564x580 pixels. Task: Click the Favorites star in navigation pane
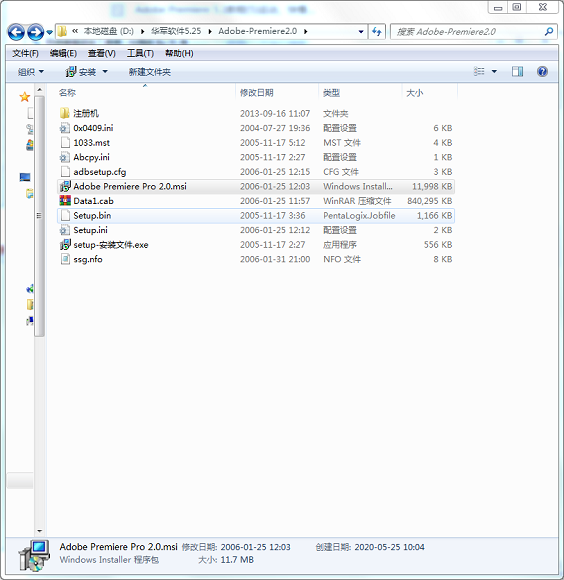click(25, 97)
